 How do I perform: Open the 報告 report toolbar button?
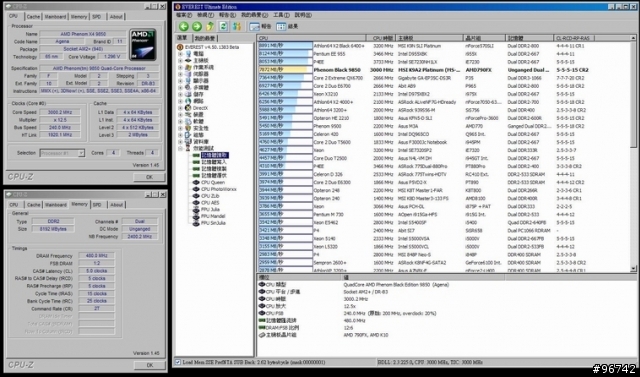point(260,27)
